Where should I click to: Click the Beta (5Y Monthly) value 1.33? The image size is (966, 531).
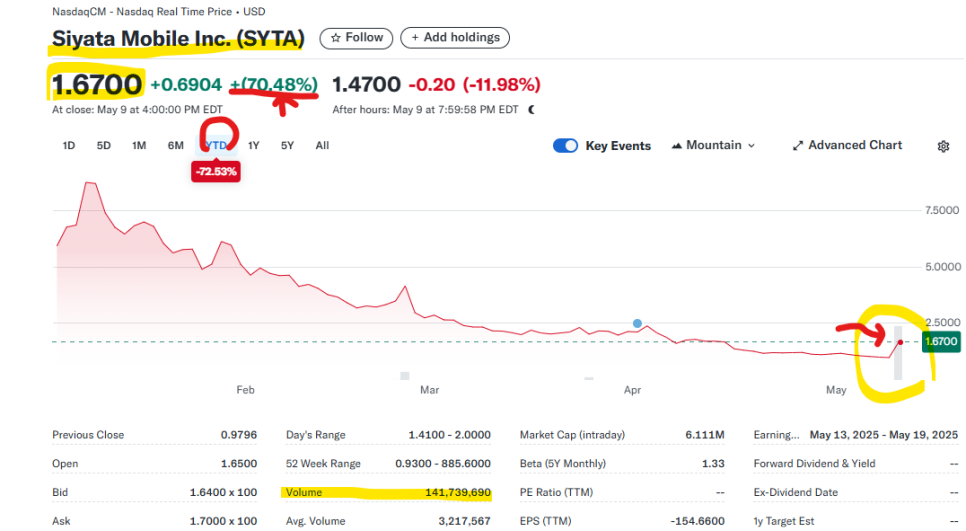click(x=713, y=464)
